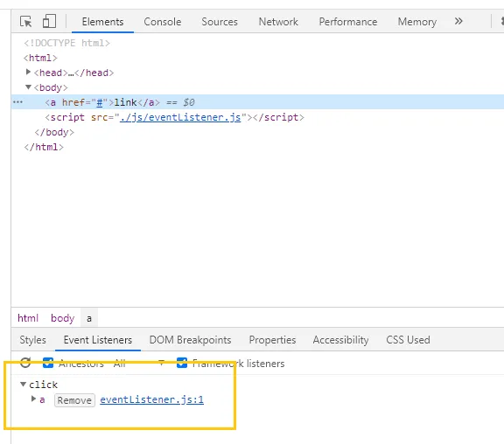Viewport: 504px width, 444px height.
Task: Toggle the device toolbar icon
Action: tap(49, 21)
